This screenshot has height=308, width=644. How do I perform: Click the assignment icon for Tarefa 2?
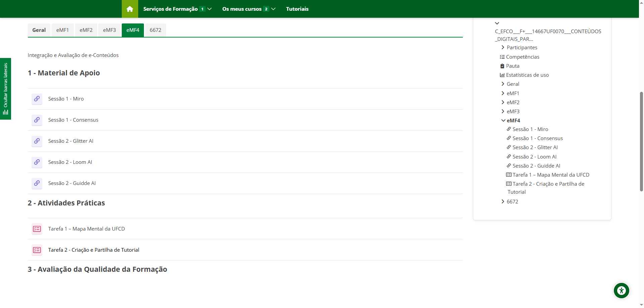37,250
